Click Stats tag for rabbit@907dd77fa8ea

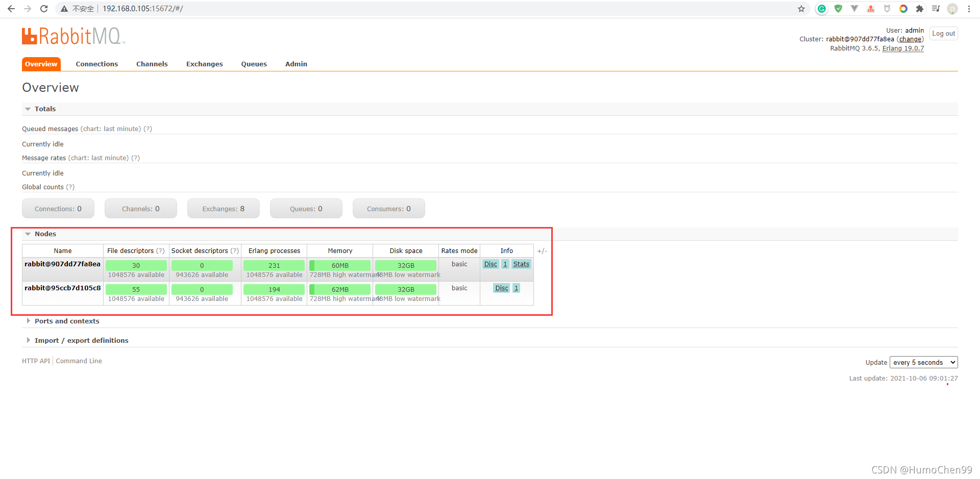(x=521, y=264)
